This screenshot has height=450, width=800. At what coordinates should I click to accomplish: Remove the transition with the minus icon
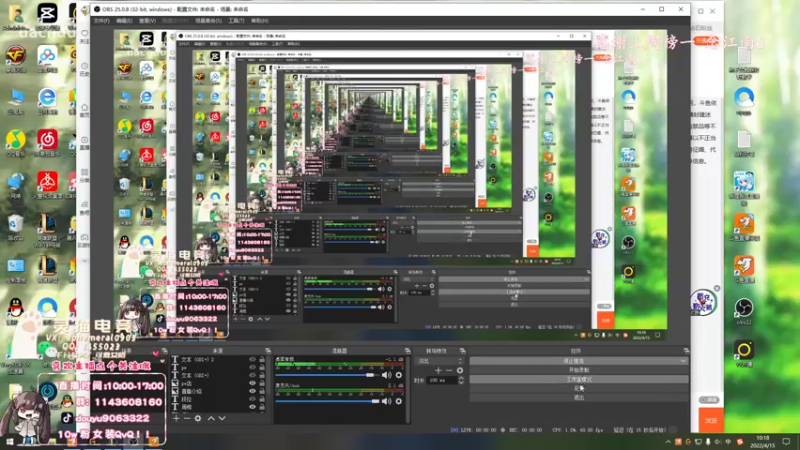point(449,370)
